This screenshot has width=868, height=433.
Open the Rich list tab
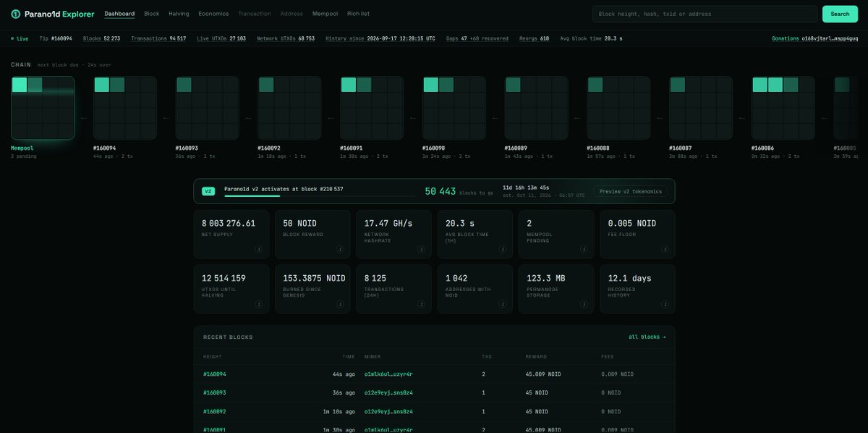click(x=358, y=14)
